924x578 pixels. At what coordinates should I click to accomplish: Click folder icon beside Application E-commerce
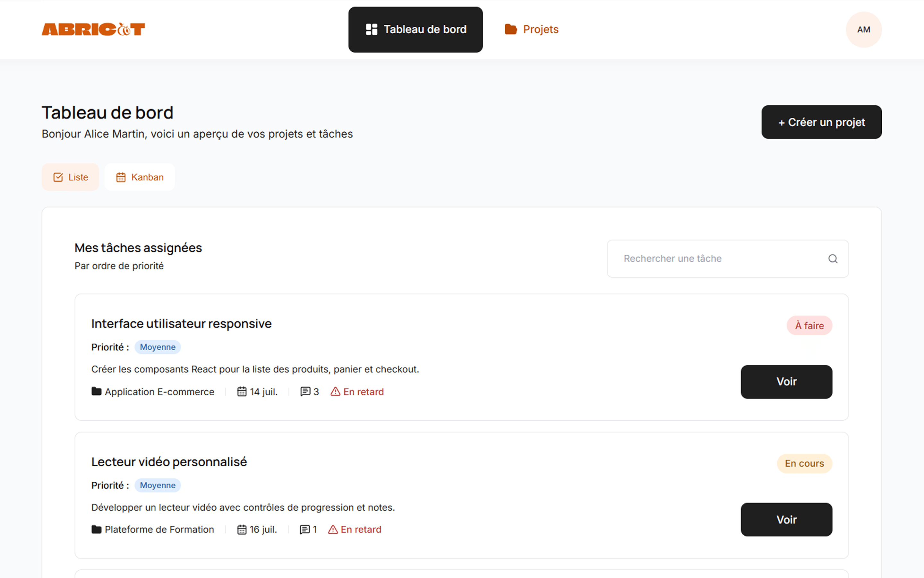[97, 391]
